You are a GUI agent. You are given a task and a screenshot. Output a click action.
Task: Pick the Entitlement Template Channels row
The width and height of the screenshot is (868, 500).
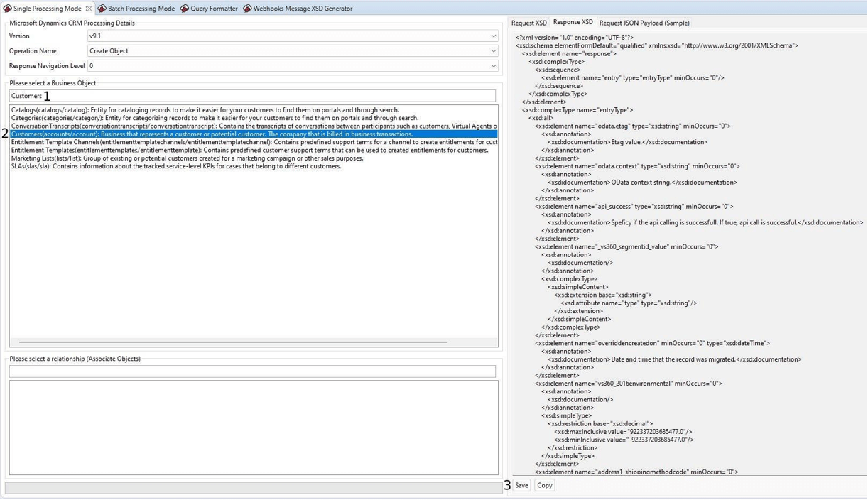click(254, 142)
